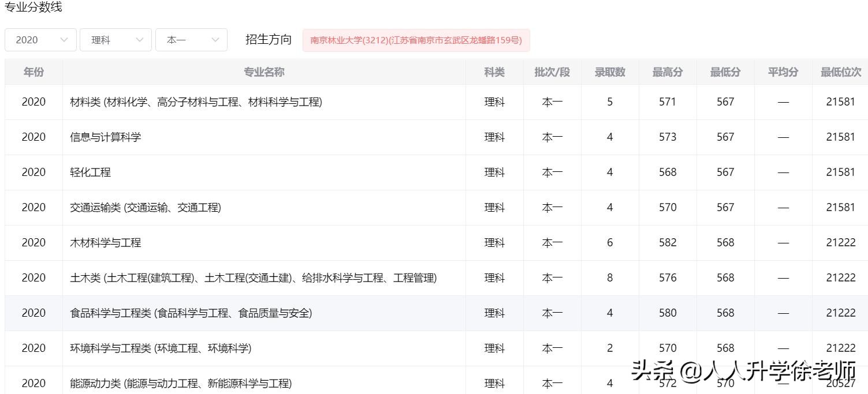Click the 专业名称 column header
Viewport: 868px width, 394px height.
click(263, 72)
